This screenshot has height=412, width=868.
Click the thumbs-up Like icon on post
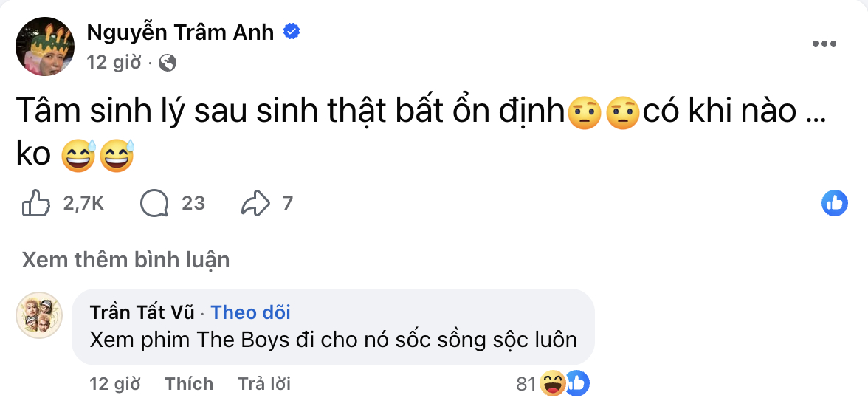pyautogui.click(x=36, y=203)
